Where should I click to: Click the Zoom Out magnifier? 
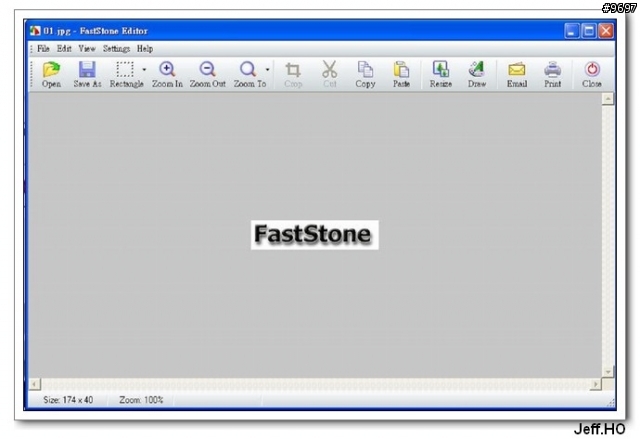[207, 74]
